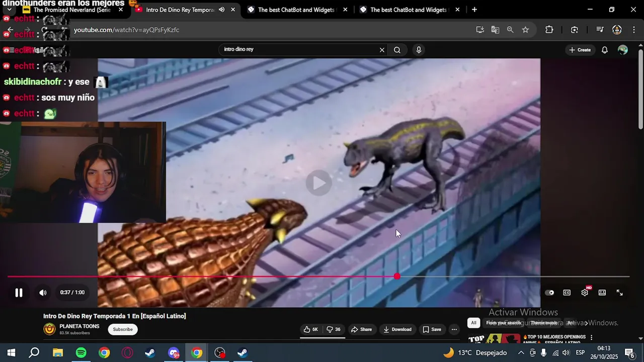The width and height of the screenshot is (644, 362).
Task: Open the PLANETA TOONS channel avatar
Action: pos(49,329)
